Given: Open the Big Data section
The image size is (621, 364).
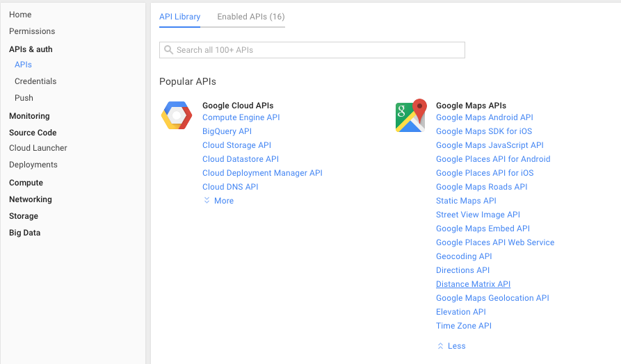Looking at the screenshot, I should [24, 233].
